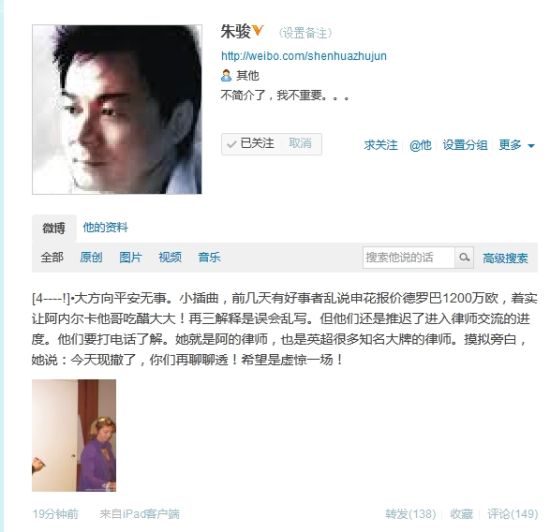Filter posts by 图片
This screenshot has width=550, height=532.
tap(130, 257)
